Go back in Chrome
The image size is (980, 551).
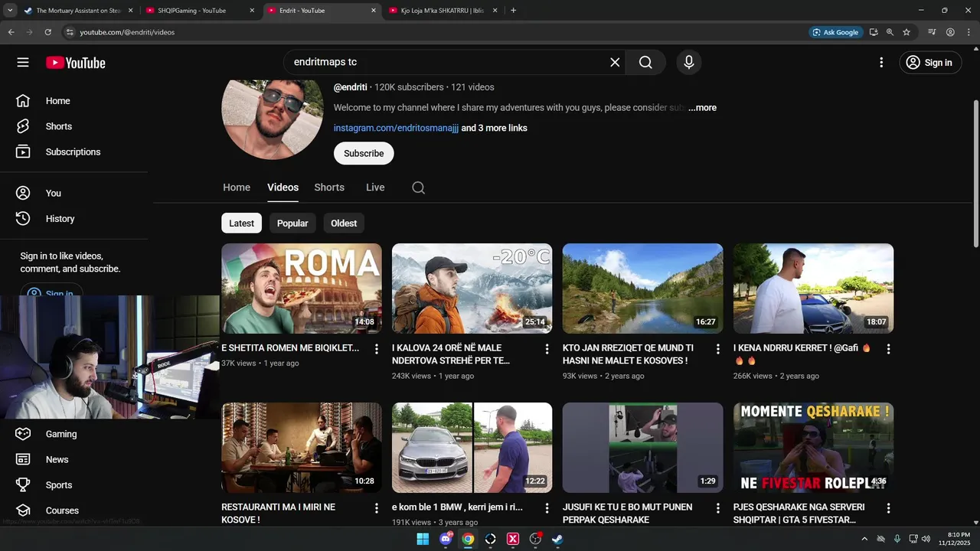pos(11,32)
